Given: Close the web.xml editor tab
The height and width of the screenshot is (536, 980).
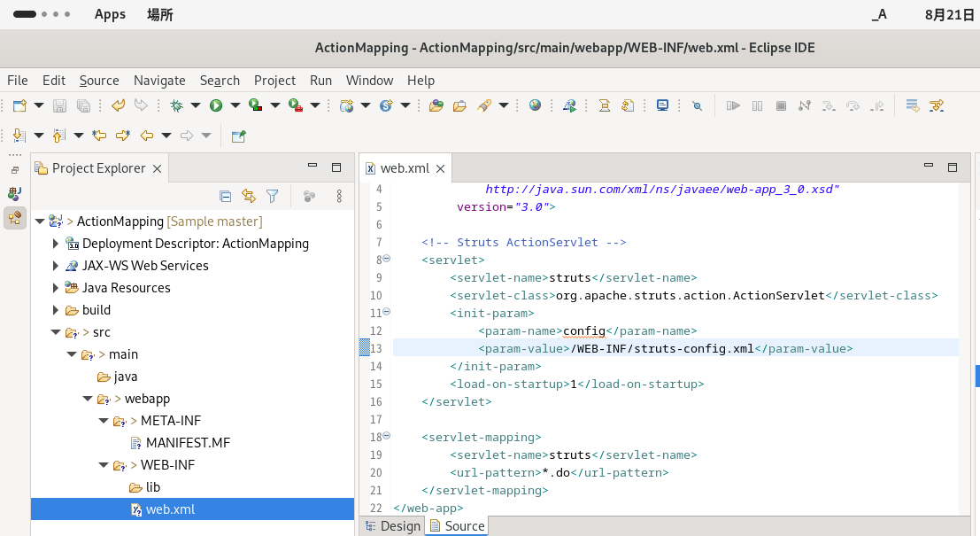Looking at the screenshot, I should [441, 169].
